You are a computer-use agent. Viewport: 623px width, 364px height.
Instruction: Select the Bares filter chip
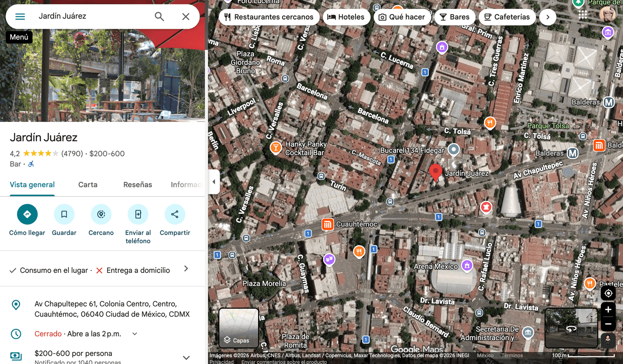[455, 17]
